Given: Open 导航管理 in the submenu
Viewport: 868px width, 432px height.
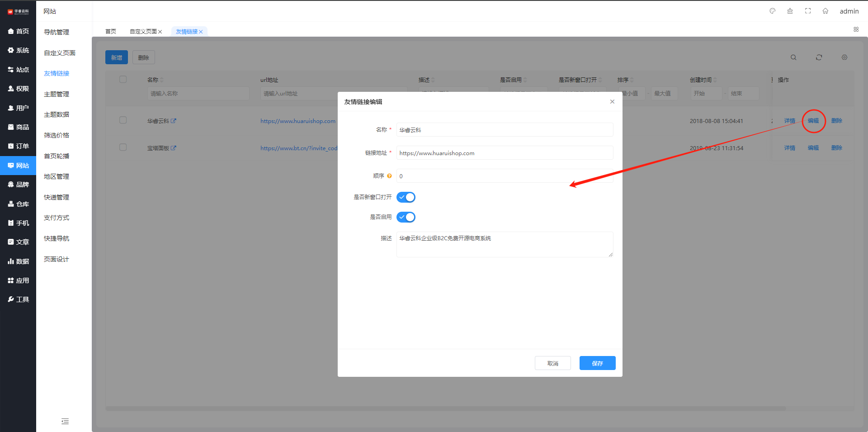Looking at the screenshot, I should point(57,32).
